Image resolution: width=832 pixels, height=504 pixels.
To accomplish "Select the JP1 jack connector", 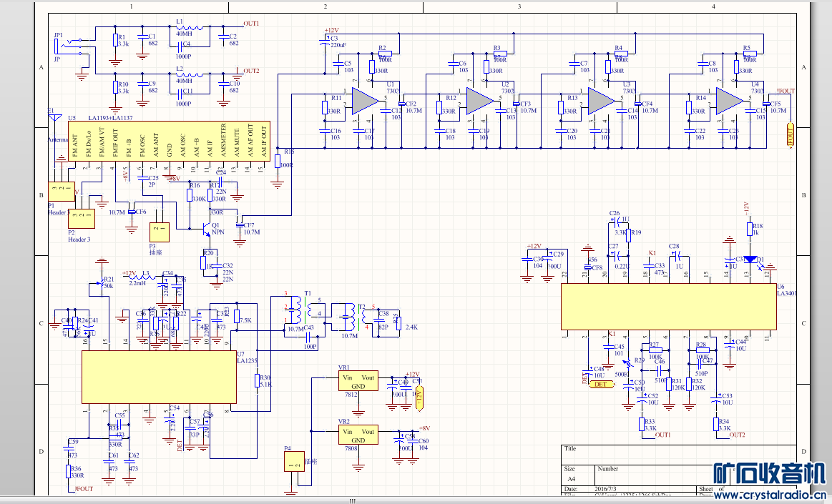I will [x=69, y=46].
